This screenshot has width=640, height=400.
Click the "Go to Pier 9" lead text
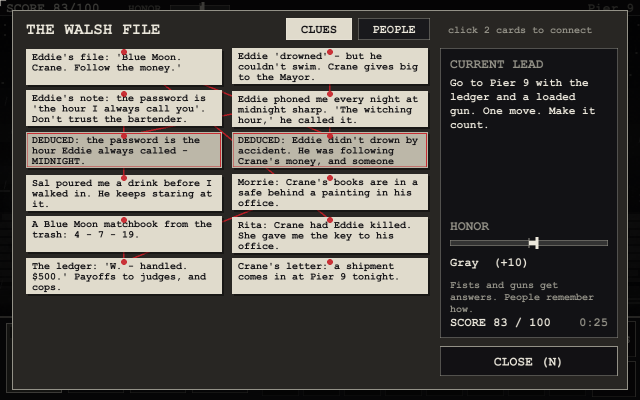522,104
